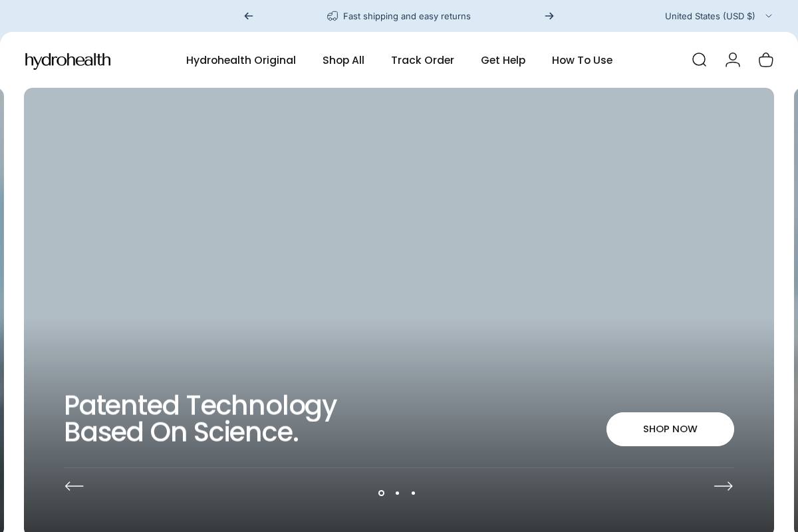Click the SHOP NOW button

[x=670, y=429]
